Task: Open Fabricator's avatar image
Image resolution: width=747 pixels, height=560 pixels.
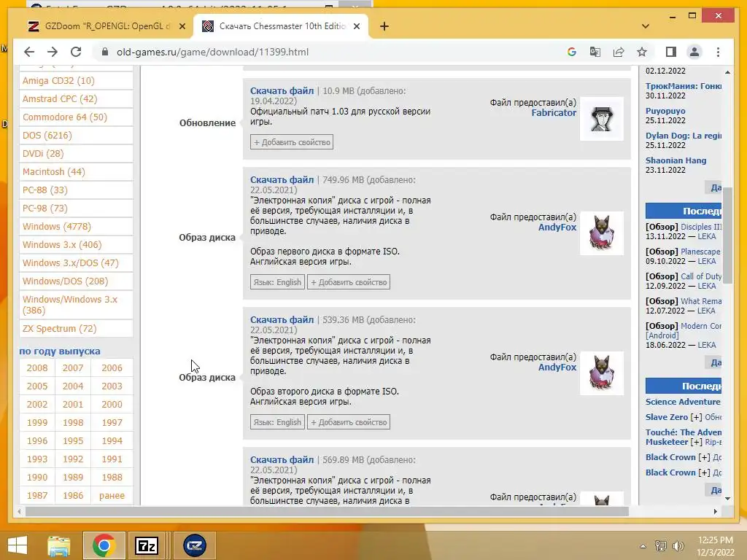Action: pyautogui.click(x=602, y=119)
